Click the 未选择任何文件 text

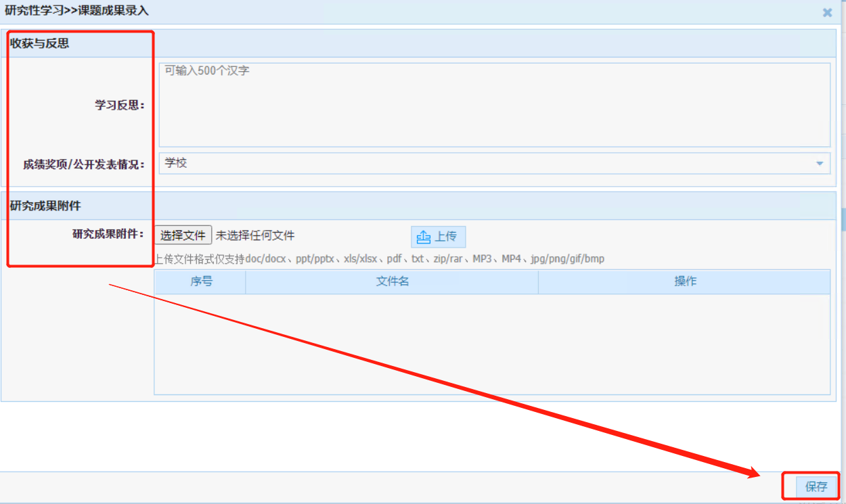[x=255, y=235]
